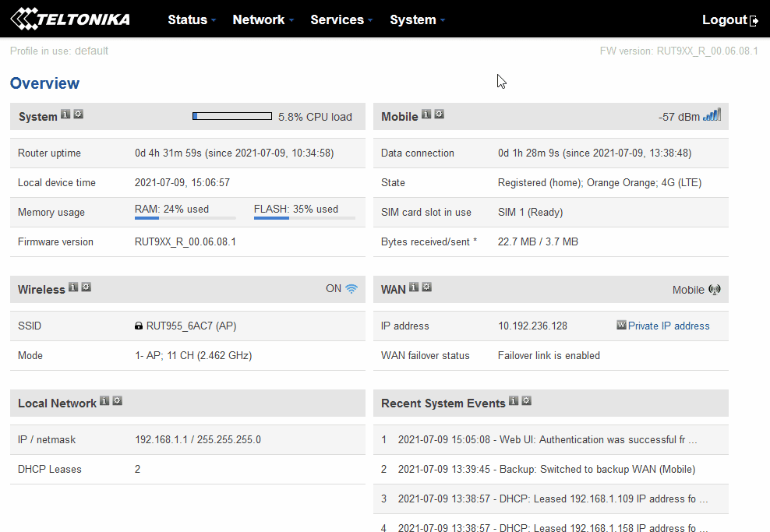Click the logout arrow icon
The width and height of the screenshot is (770, 532).
coord(754,20)
